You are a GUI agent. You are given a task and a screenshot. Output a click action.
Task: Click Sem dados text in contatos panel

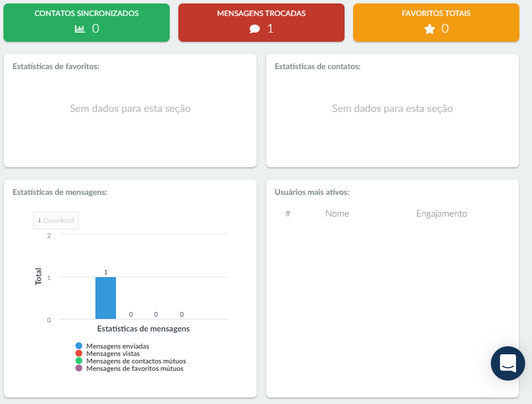click(392, 109)
